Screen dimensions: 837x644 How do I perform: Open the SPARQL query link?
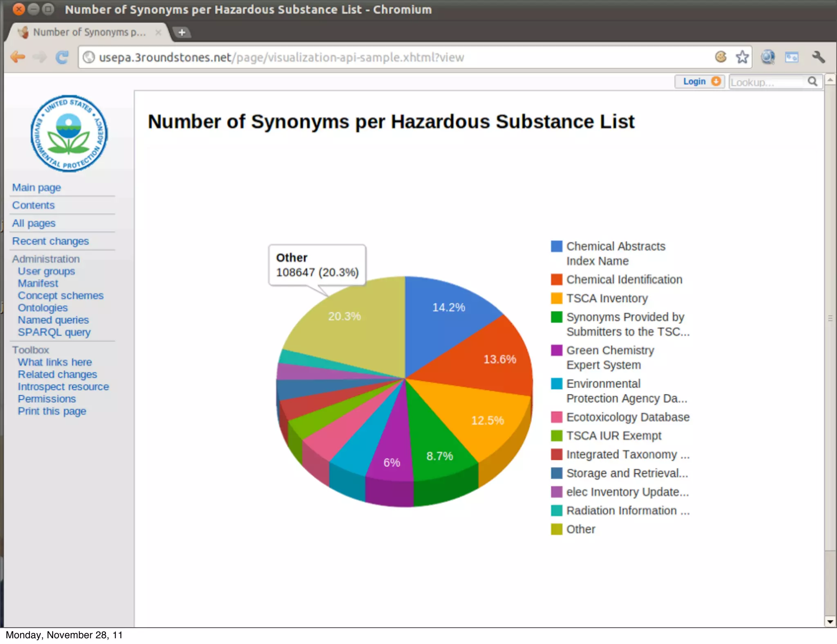[54, 332]
